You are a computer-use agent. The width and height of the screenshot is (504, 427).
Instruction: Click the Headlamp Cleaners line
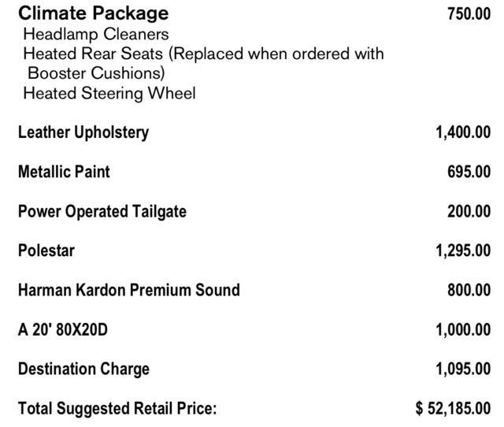pos(96,35)
